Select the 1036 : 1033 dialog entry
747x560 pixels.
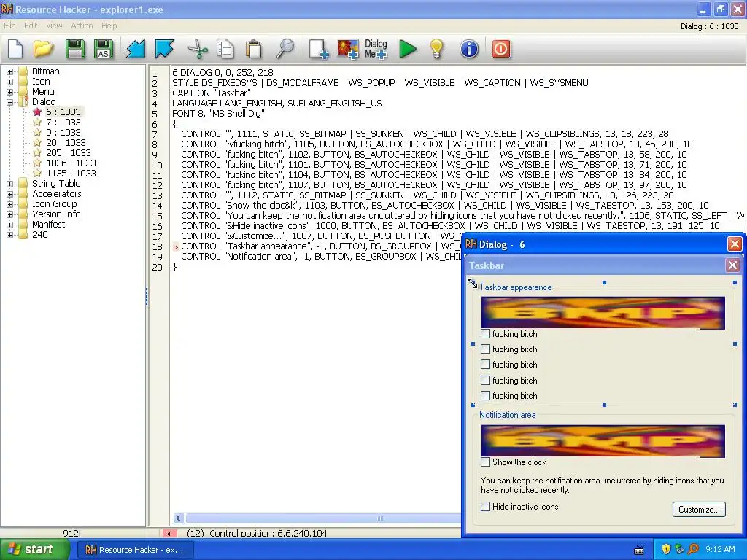click(x=71, y=163)
